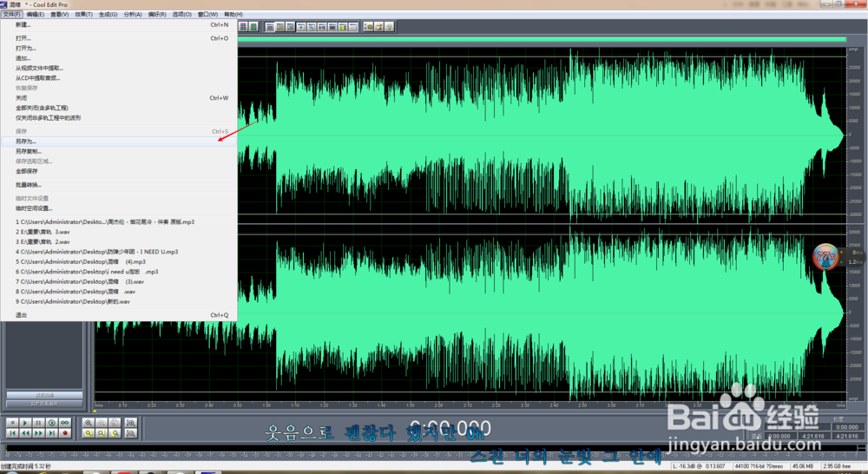Start recording with the red Record button
The width and height of the screenshot is (868, 474).
(65, 433)
